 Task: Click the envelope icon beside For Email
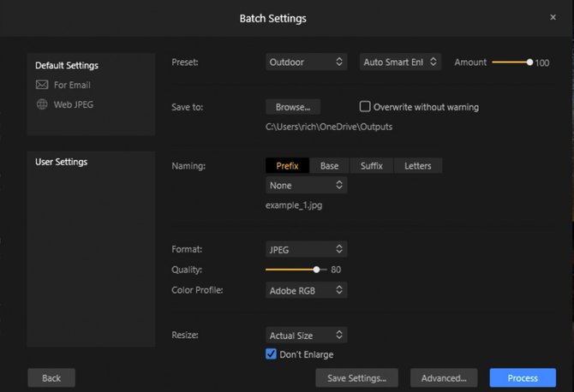(42, 85)
